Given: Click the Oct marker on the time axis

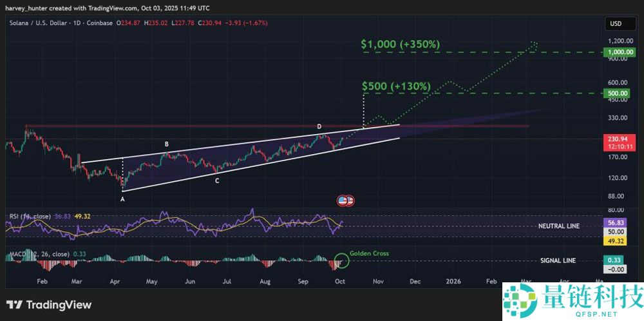Looking at the screenshot, I should coord(340,282).
